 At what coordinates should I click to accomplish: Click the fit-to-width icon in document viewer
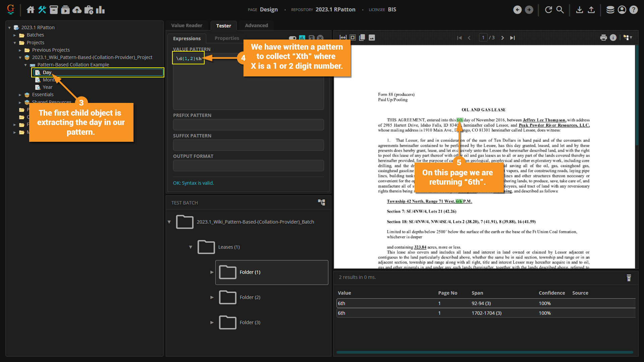[x=343, y=38]
